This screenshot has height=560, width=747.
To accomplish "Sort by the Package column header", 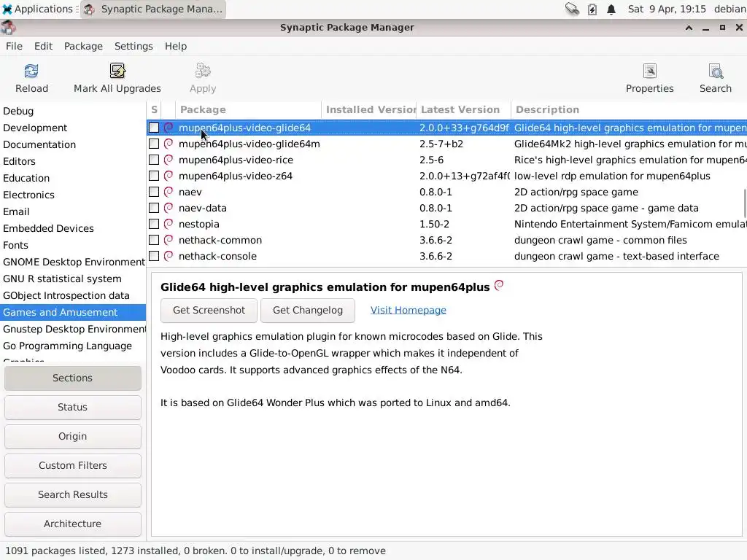I will click(248, 109).
